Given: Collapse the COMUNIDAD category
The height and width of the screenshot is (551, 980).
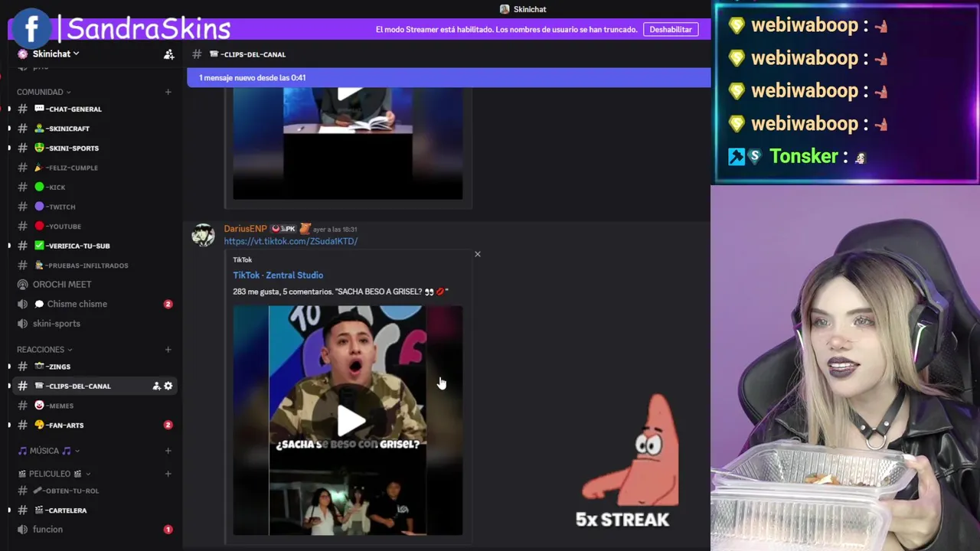Looking at the screenshot, I should [x=44, y=92].
